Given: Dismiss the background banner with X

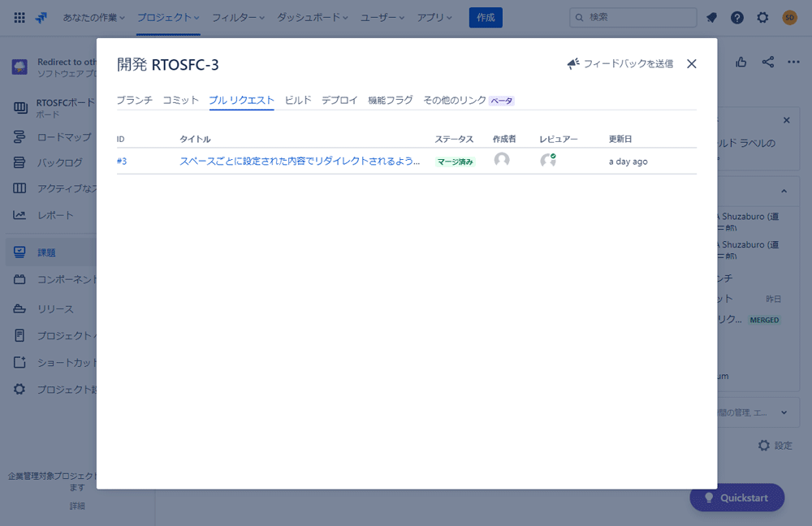Looking at the screenshot, I should coord(787,120).
